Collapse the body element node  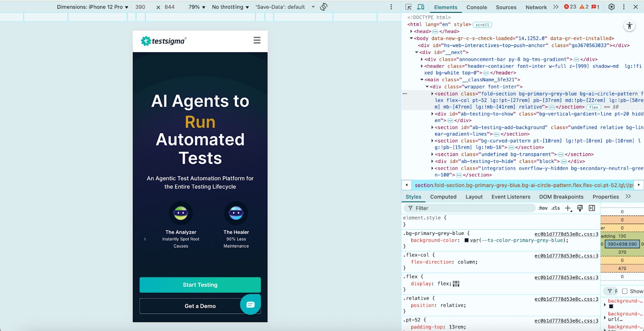click(x=411, y=39)
